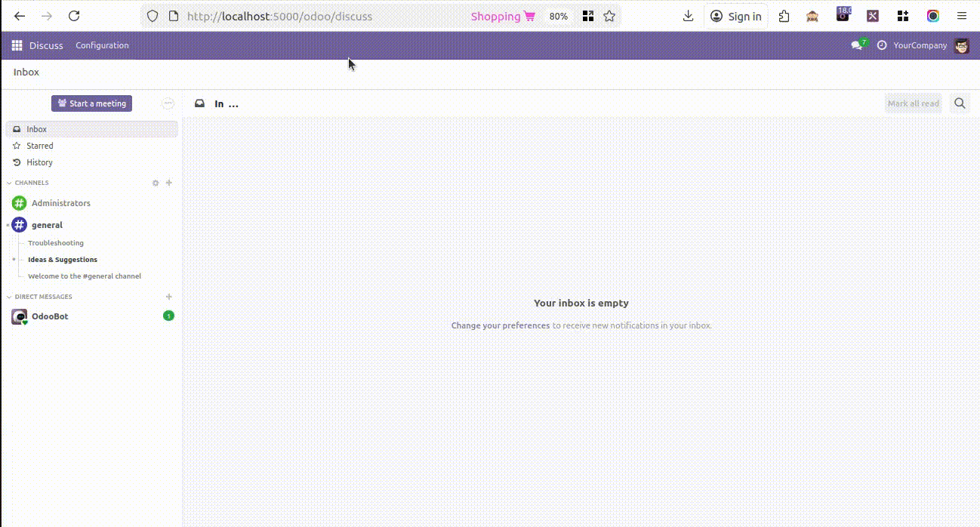
Task: Open the Discuss menu item
Action: pyautogui.click(x=46, y=45)
